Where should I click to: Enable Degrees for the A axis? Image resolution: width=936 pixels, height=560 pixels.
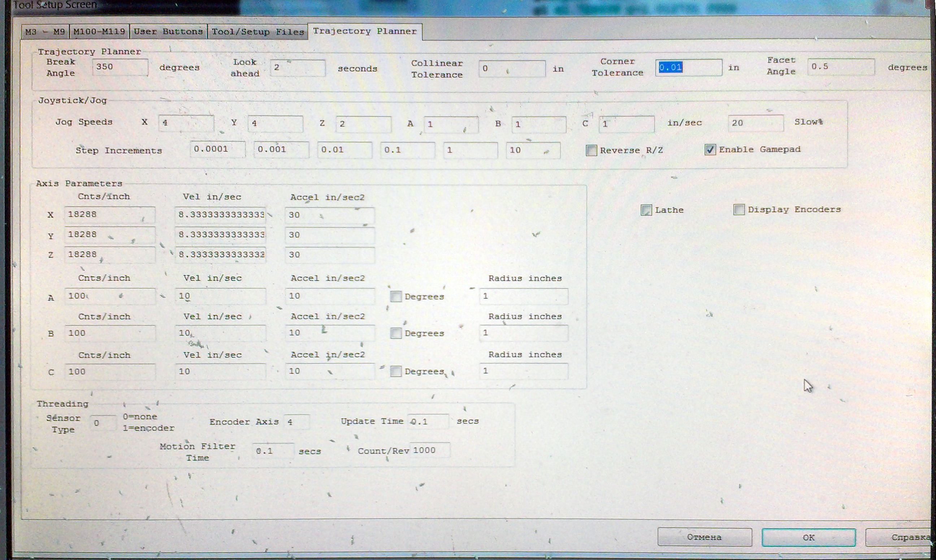point(396,297)
